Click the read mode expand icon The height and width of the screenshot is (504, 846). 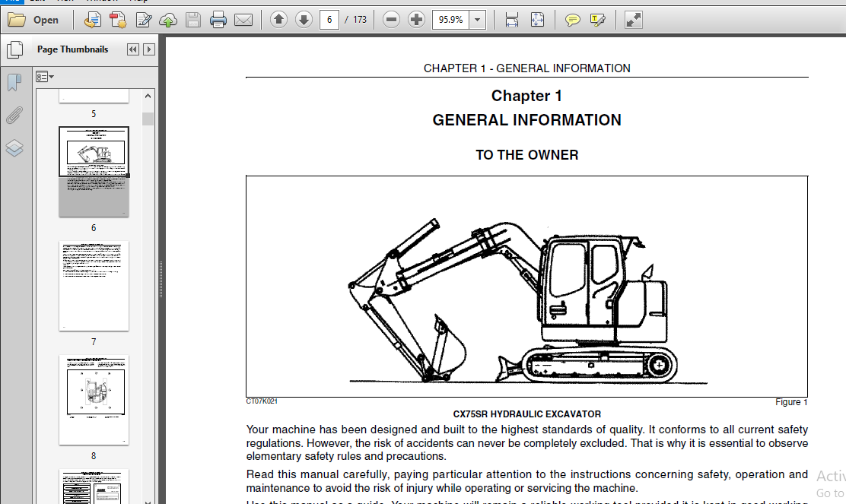click(x=634, y=20)
